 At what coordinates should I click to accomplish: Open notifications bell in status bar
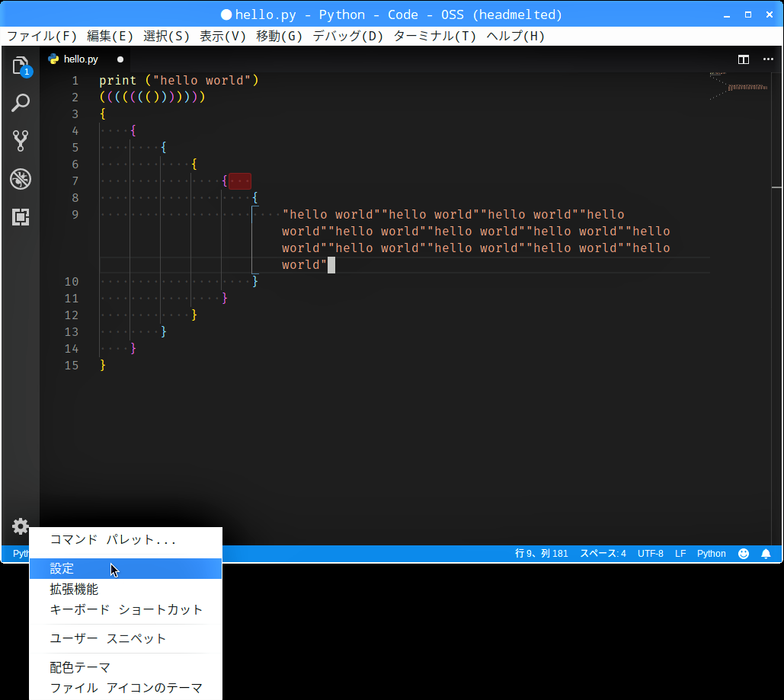[766, 554]
